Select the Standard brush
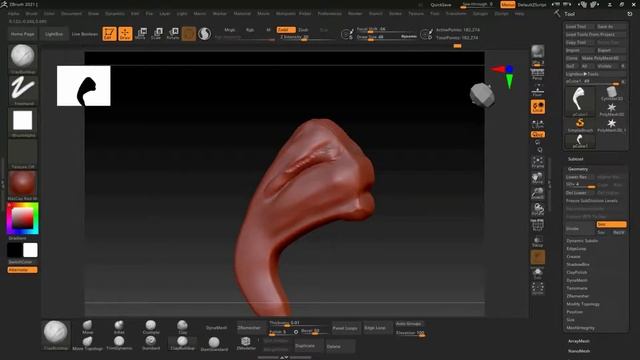Screen dimensions: 640x360 coord(151,343)
